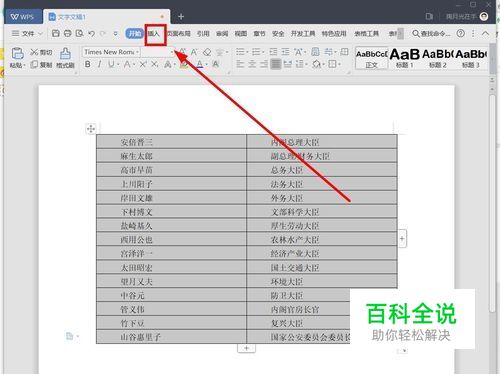Increase indent of paragraph
This screenshot has height=374, width=500.
(x=285, y=52)
